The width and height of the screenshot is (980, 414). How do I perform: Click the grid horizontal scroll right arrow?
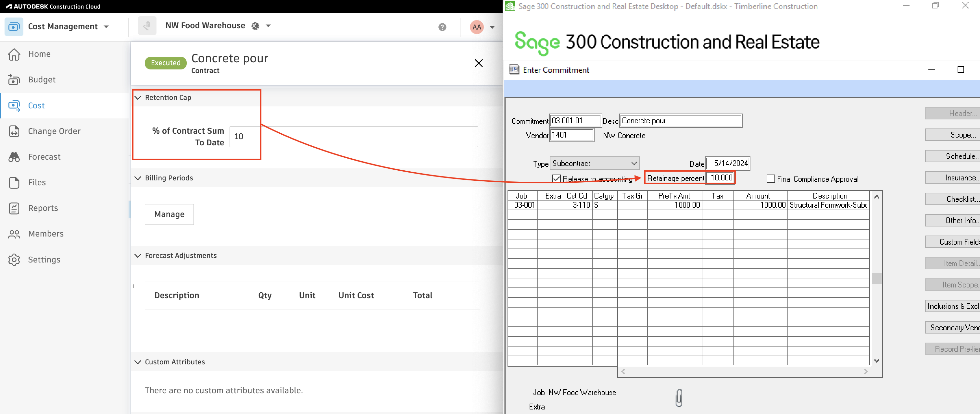866,372
